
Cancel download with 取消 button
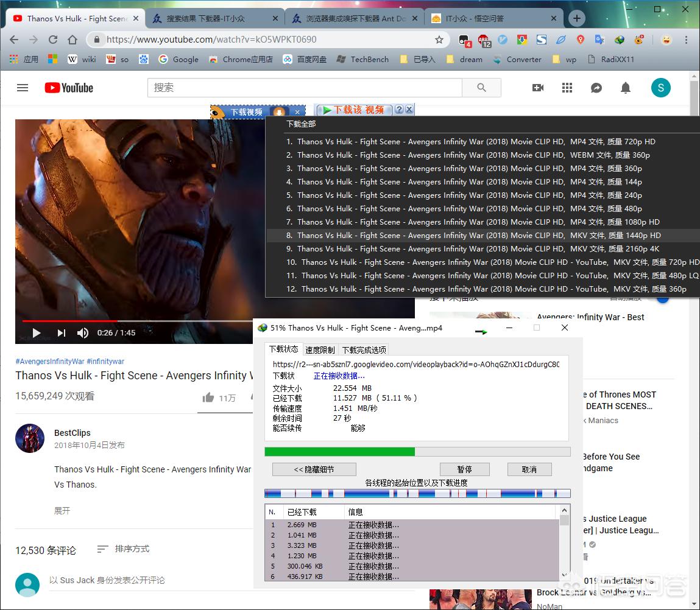tap(529, 469)
